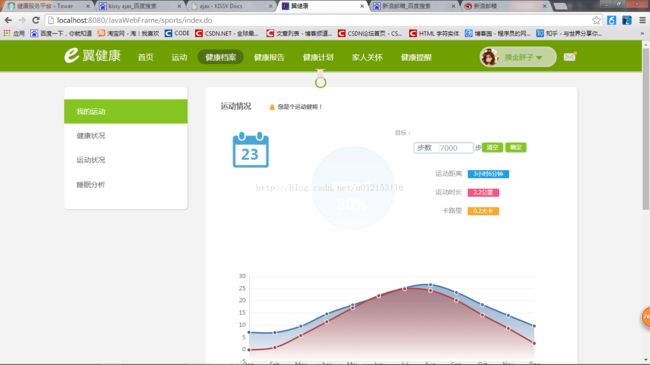Click the second blue extension icon

(627, 20)
